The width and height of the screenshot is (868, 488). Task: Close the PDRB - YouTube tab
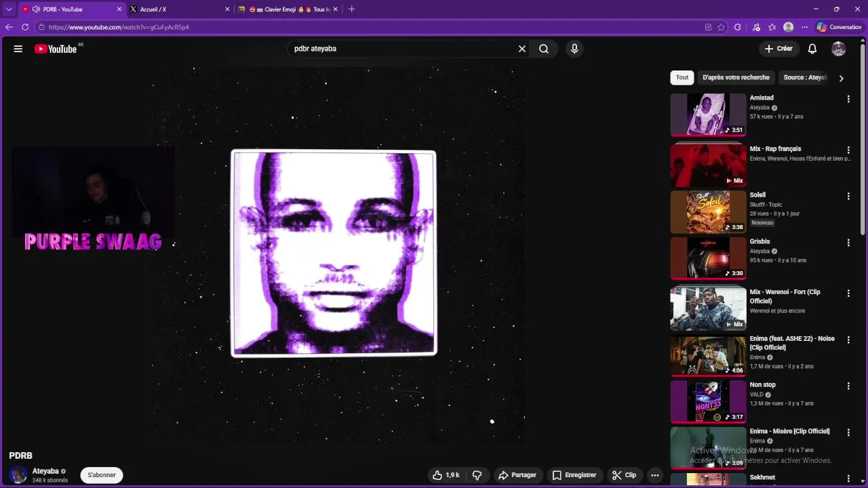(x=119, y=9)
